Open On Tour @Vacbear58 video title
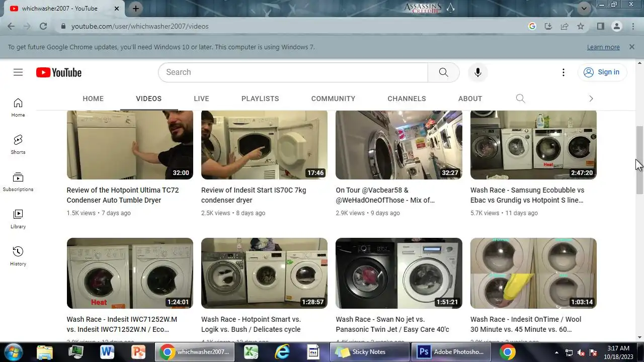 click(x=385, y=195)
